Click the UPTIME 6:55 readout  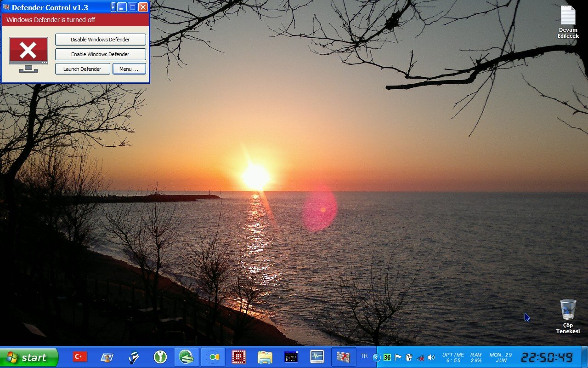[x=453, y=357]
